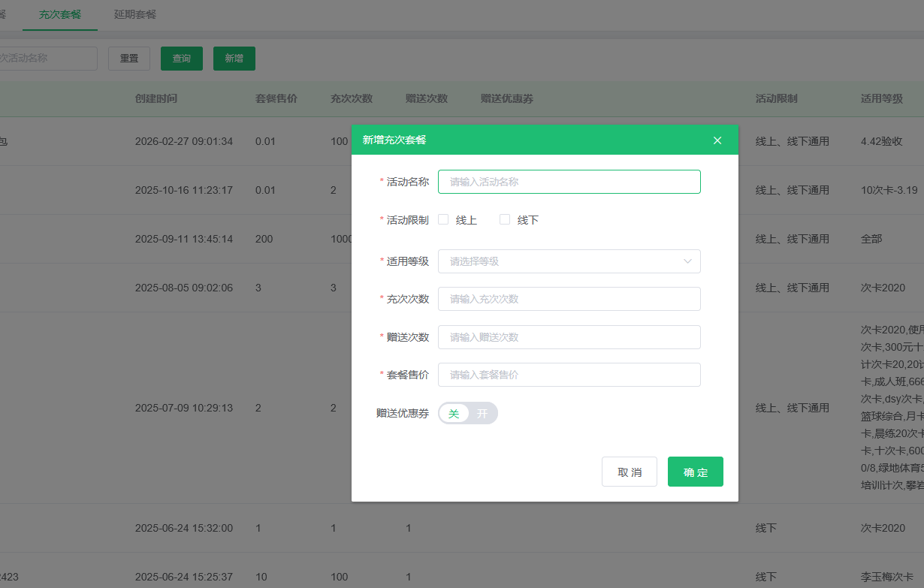Click the 重置 reset button
The width and height of the screenshot is (924, 588).
click(x=128, y=58)
